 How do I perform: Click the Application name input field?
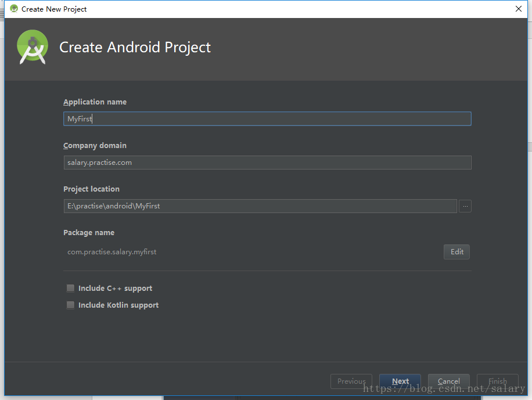click(267, 119)
